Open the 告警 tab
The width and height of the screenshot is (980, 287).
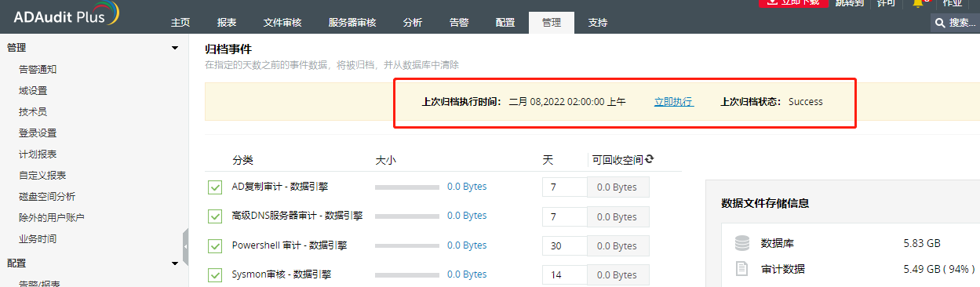tap(459, 23)
